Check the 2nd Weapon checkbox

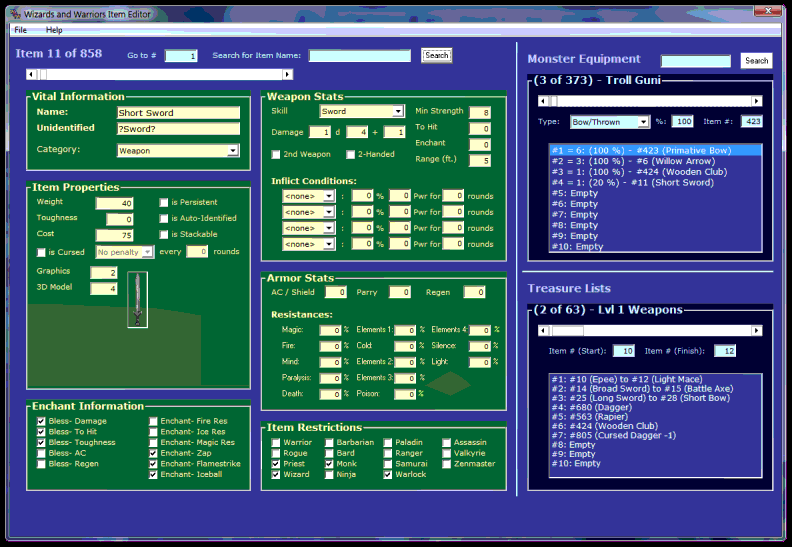276,155
